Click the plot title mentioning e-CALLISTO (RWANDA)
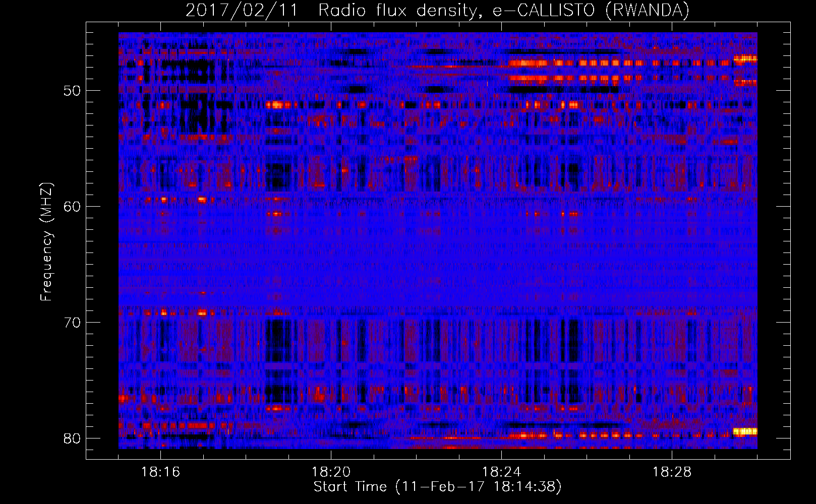Image resolution: width=816 pixels, height=504 pixels. point(437,10)
